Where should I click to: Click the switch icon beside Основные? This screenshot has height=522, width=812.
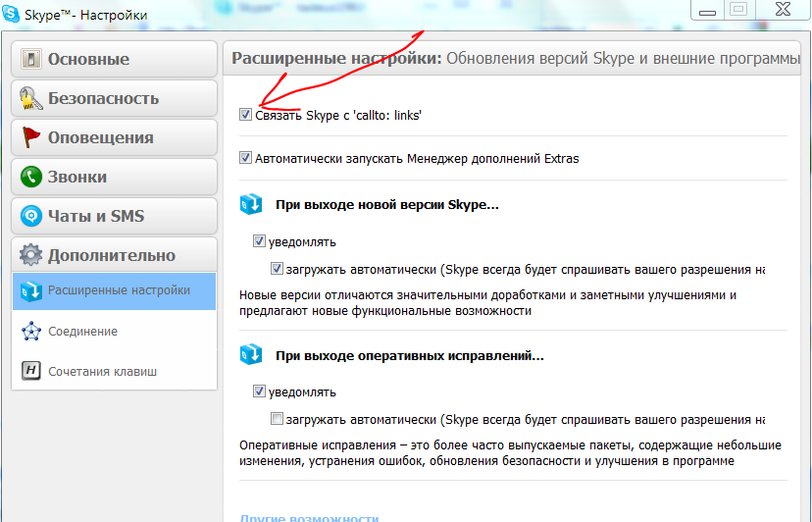coord(31,59)
